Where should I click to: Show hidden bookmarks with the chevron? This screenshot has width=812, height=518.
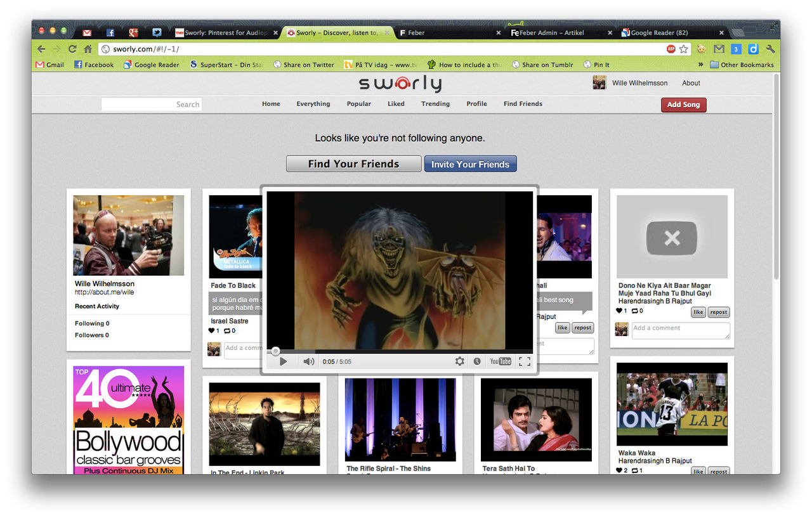click(x=700, y=65)
